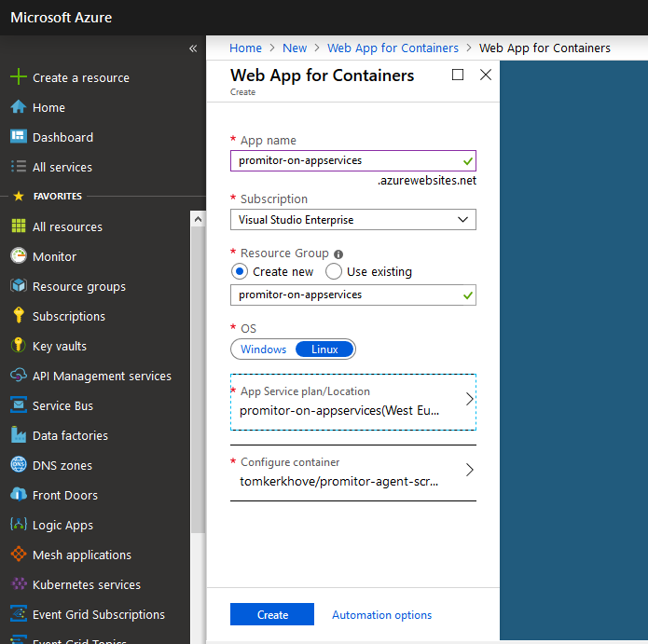Open Key vaults in the sidebar
This screenshot has width=648, height=644.
[x=60, y=346]
